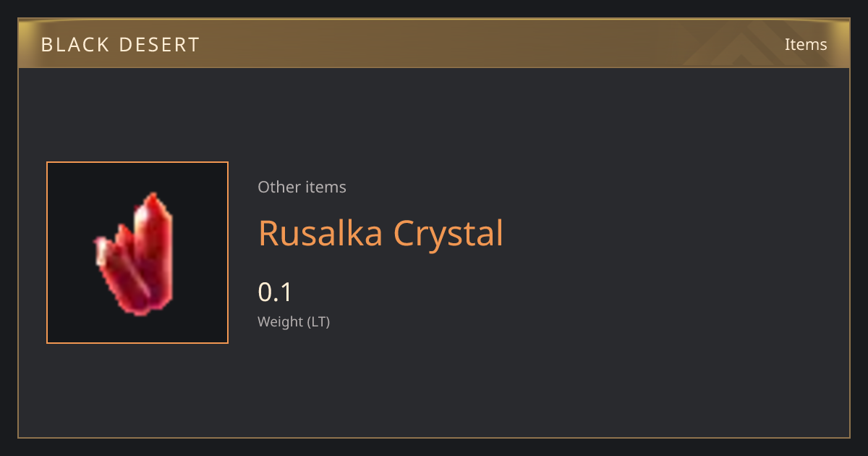Open the orange-bordered item thumbnail
The height and width of the screenshot is (456, 868).
137,253
